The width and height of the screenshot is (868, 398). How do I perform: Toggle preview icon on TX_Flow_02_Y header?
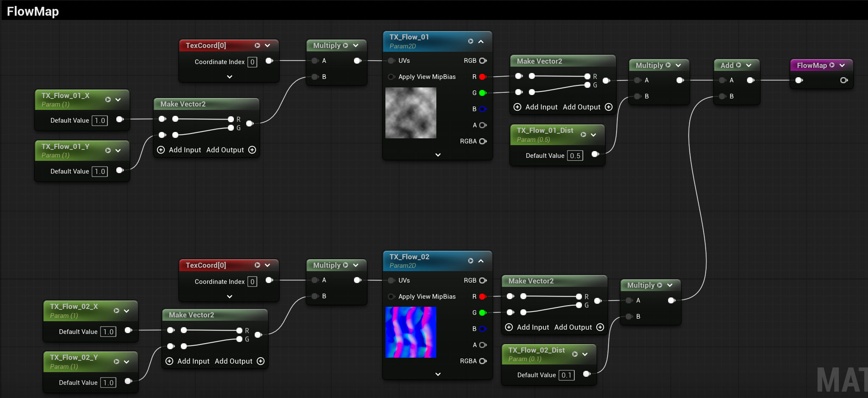pyautogui.click(x=116, y=362)
